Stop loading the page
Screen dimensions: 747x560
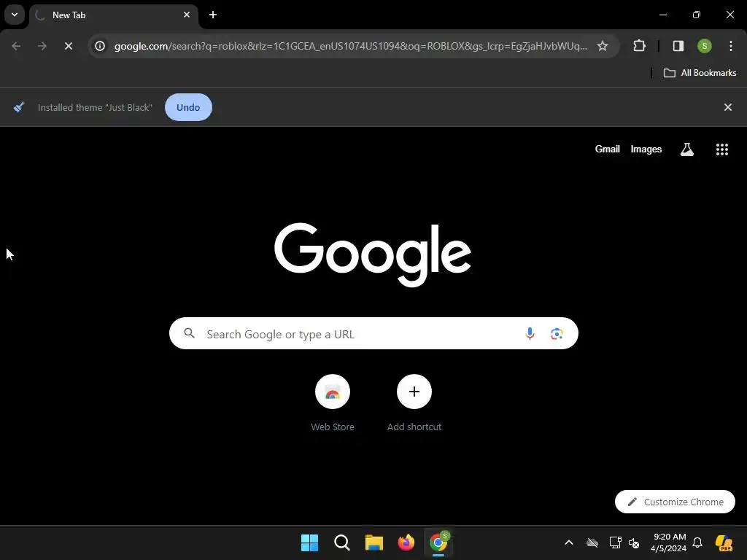point(69,46)
